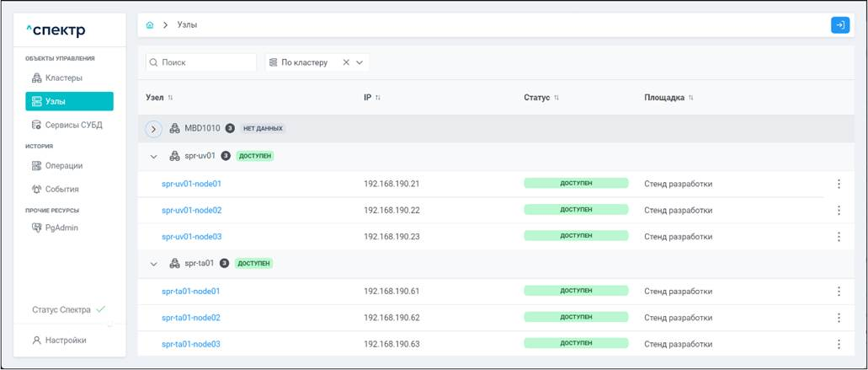The height and width of the screenshot is (370, 868).
Task: Open the spr-uv01-node02 node link
Action: pos(191,210)
